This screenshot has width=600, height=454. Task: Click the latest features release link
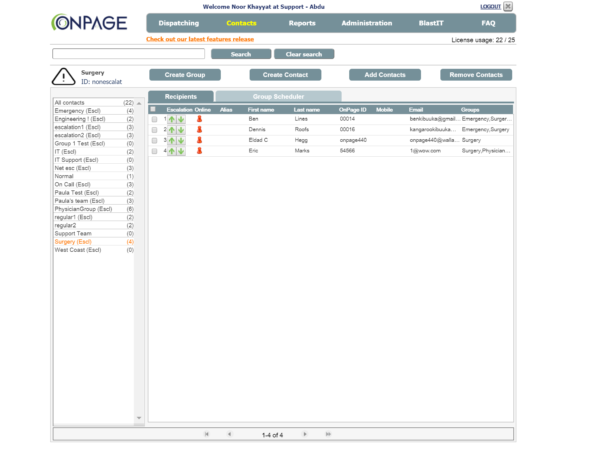click(x=200, y=40)
